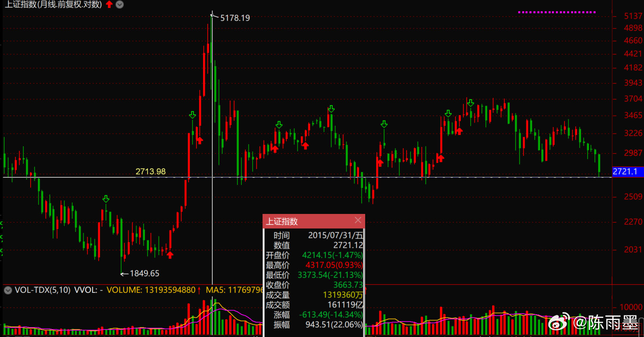Screen dimensions: 644x337
Task: Open the VOL-TDX indicator dropdown circle
Action: pos(7,290)
